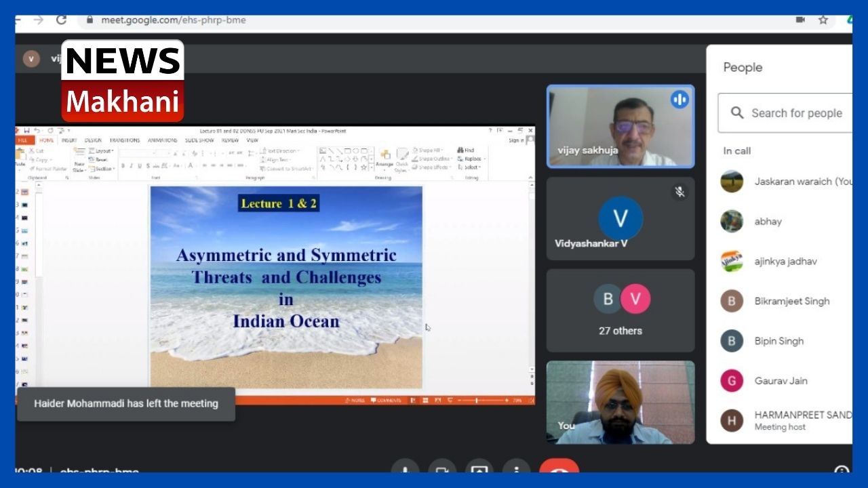The height and width of the screenshot is (488, 868).
Task: Type in the Search for people field
Action: click(x=797, y=113)
